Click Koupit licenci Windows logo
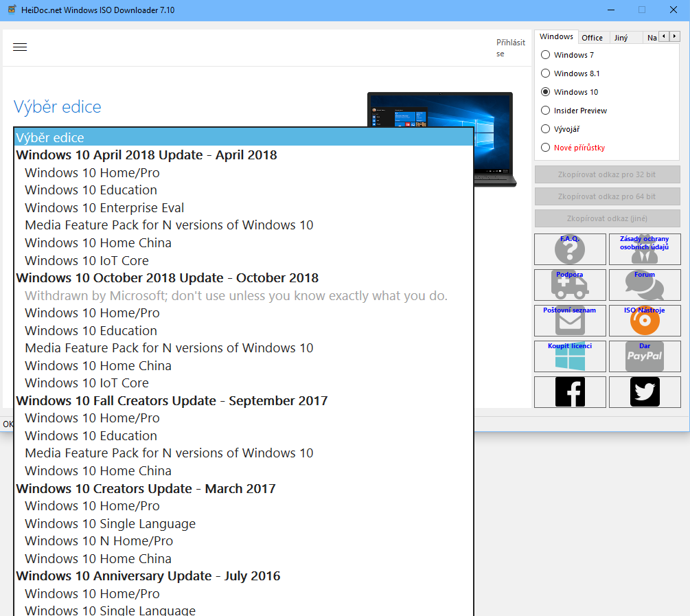Image resolution: width=690 pixels, height=616 pixels. click(570, 356)
